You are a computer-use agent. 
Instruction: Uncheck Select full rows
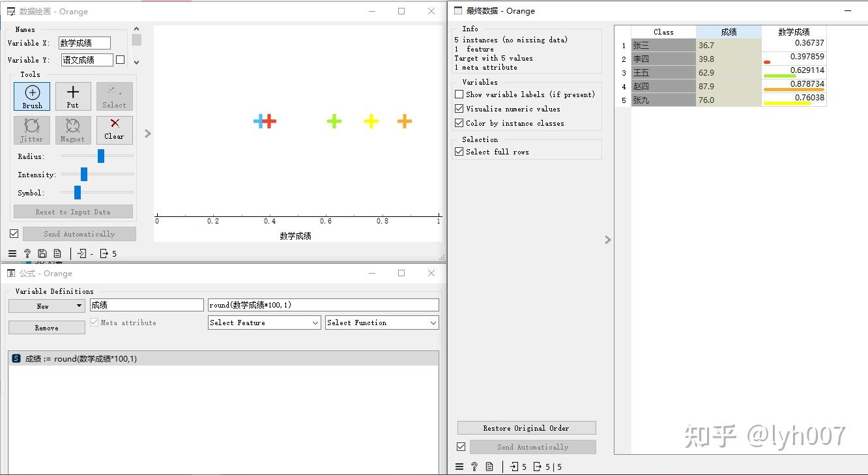(x=459, y=151)
